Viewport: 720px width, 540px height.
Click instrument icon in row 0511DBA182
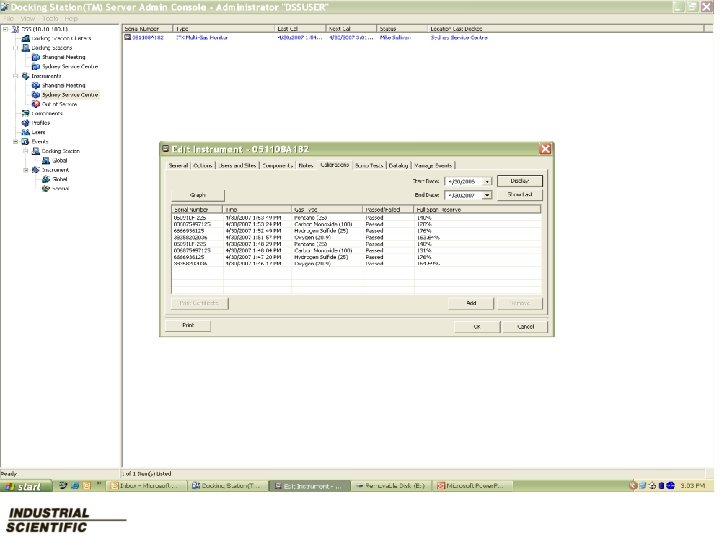click(128, 38)
